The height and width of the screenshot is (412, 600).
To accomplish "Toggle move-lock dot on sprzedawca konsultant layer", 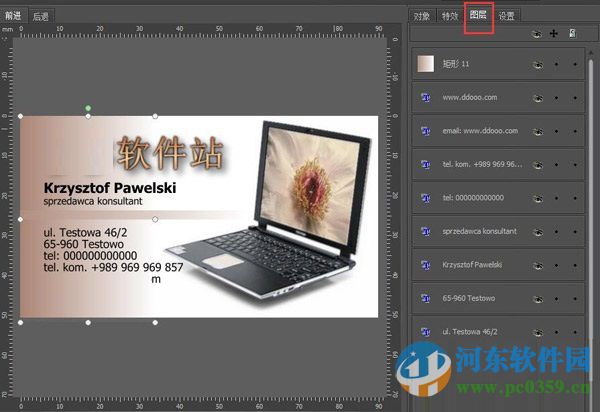I will pos(556,231).
